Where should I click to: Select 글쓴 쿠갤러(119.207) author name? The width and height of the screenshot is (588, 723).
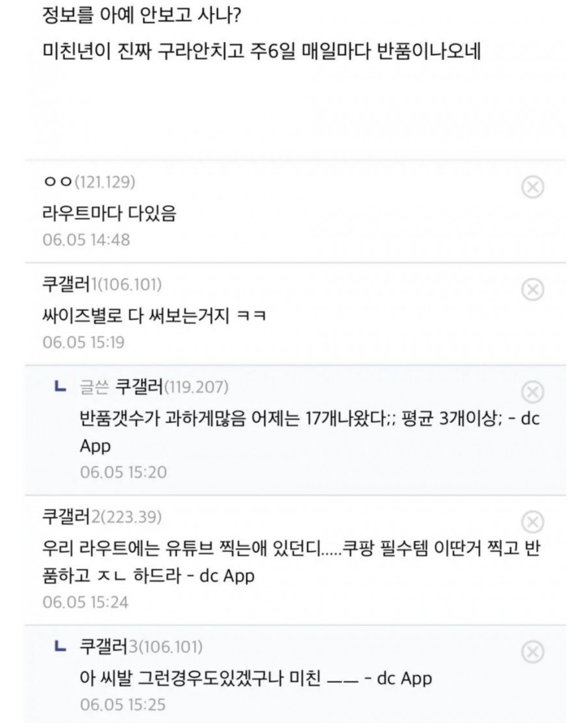point(154,387)
